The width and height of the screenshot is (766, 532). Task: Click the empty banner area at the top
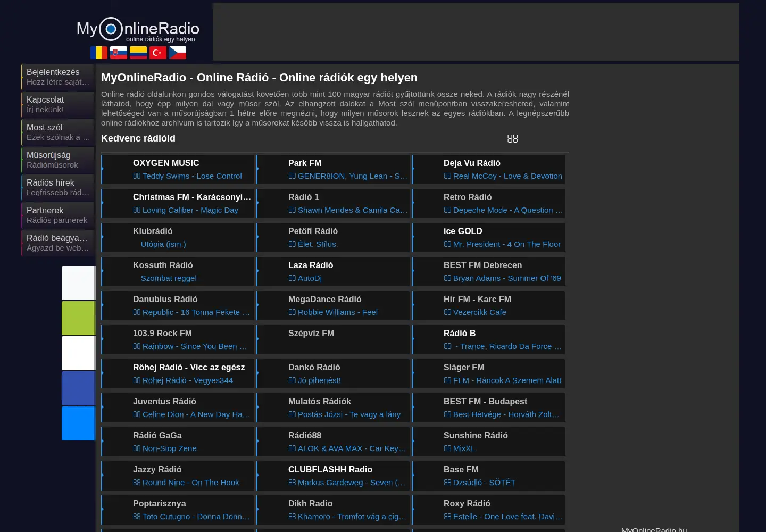coord(476,32)
